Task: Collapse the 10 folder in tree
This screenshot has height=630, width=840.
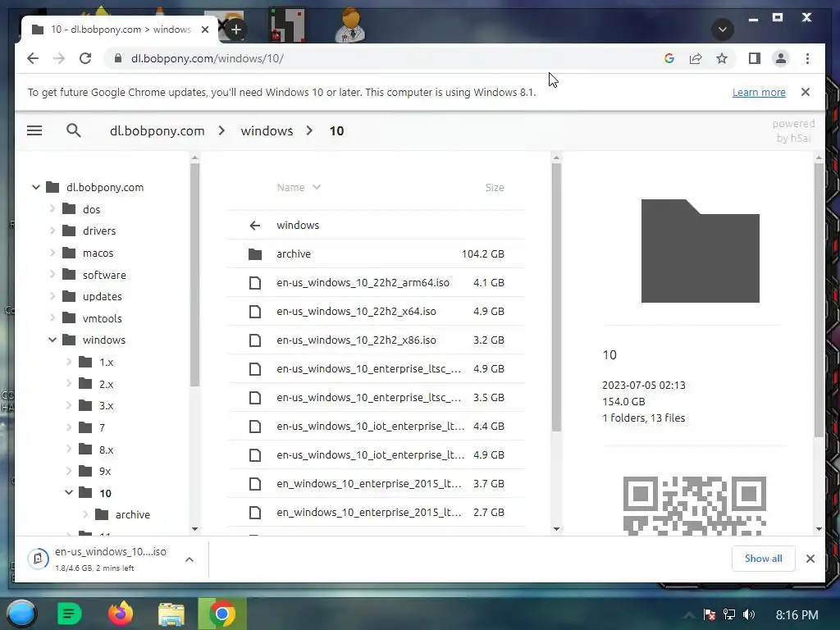Action: point(69,492)
